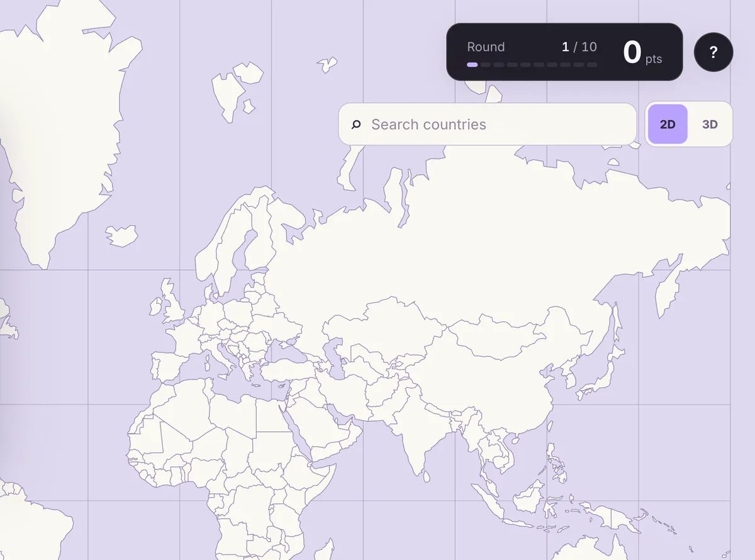
Task: Select China on the map
Action: [x=491, y=384]
